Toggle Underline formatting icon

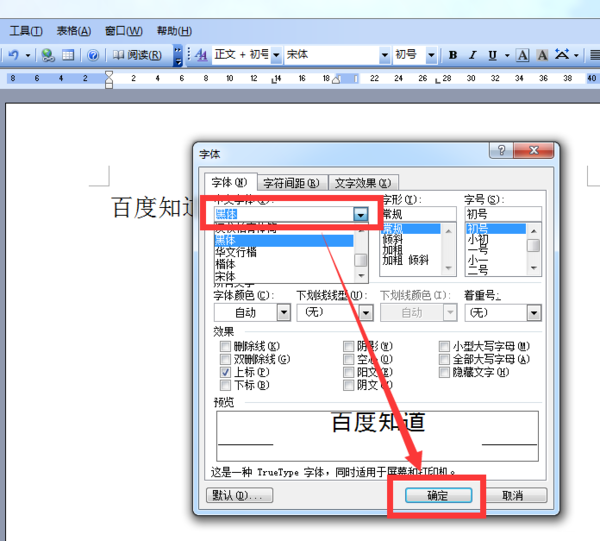pos(492,55)
